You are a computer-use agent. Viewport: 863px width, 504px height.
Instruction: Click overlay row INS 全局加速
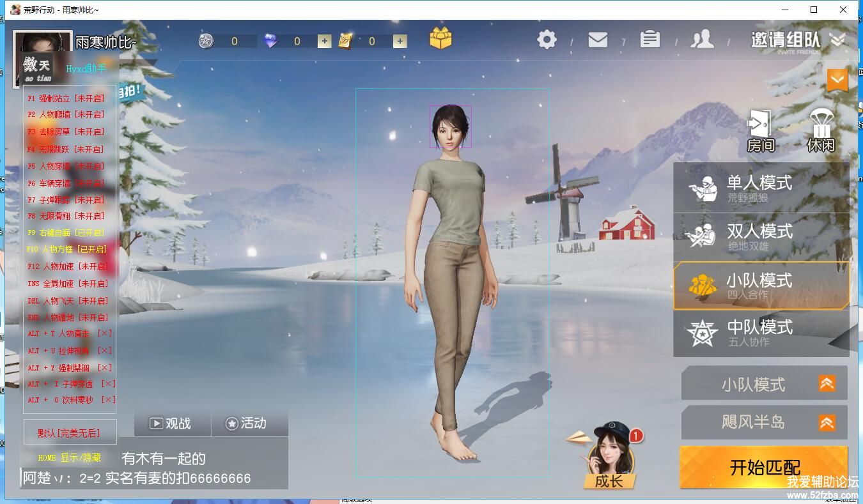click(x=68, y=283)
